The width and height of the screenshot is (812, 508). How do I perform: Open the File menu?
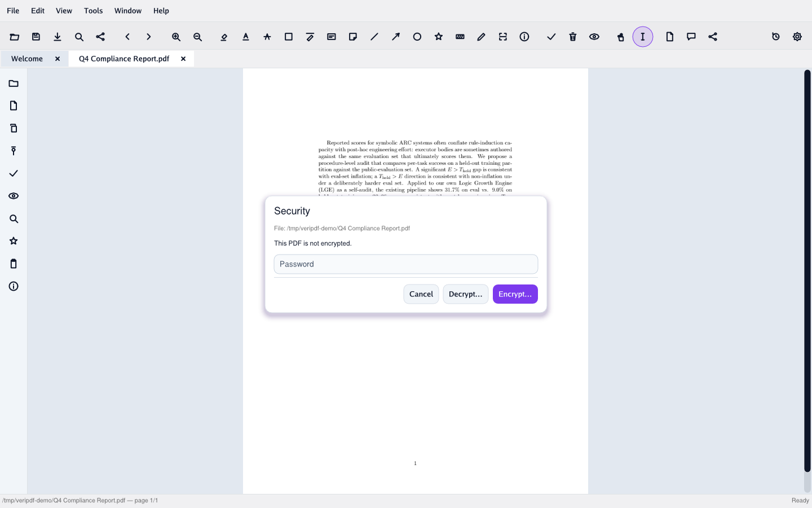pyautogui.click(x=13, y=11)
